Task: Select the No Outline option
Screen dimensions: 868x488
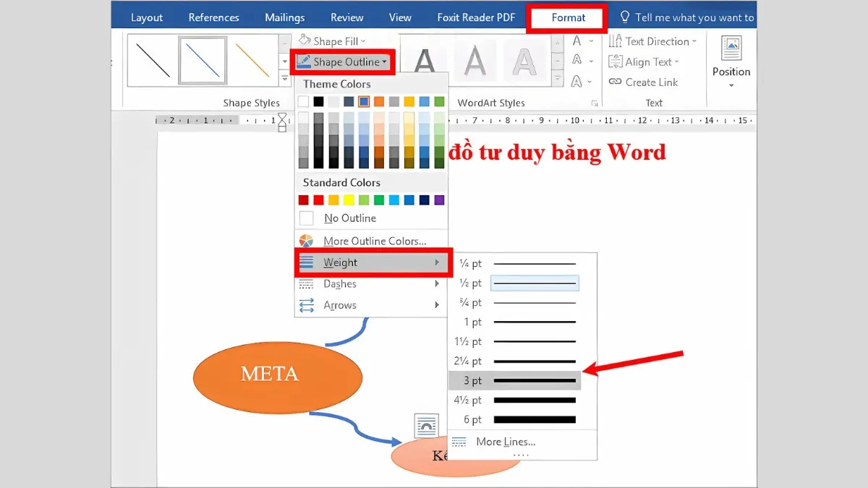Action: 371,218
